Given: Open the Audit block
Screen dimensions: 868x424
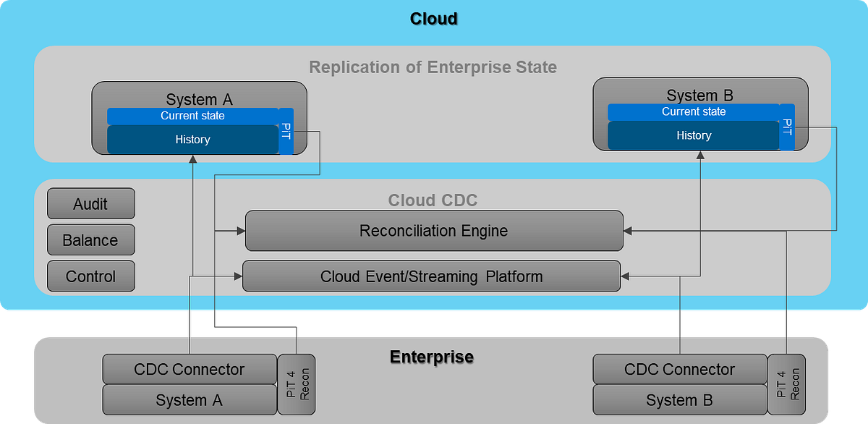Looking at the screenshot, I should tap(90, 203).
